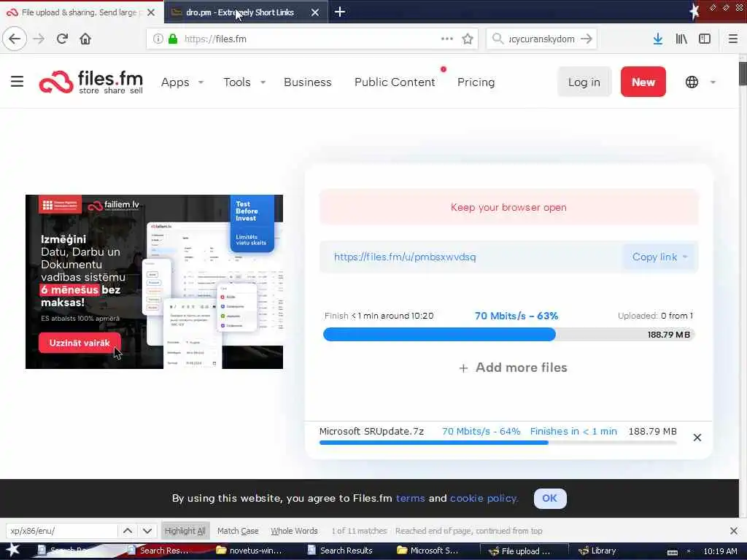Screen dimensions: 747x560
Task: Click the Microsoft SRUpdate.7z file progress bar
Action: click(498, 443)
